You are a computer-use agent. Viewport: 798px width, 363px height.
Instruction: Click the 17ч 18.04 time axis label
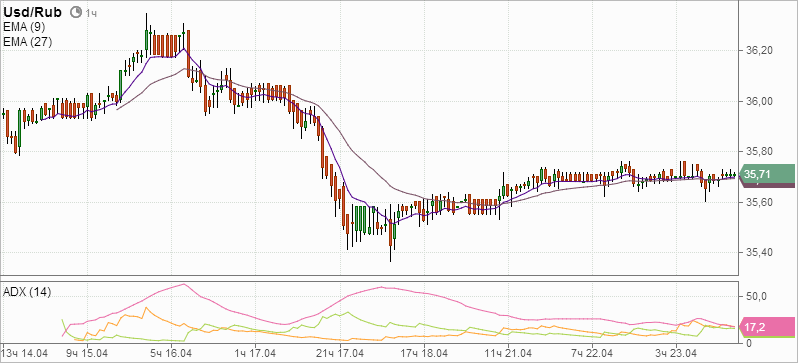click(425, 353)
